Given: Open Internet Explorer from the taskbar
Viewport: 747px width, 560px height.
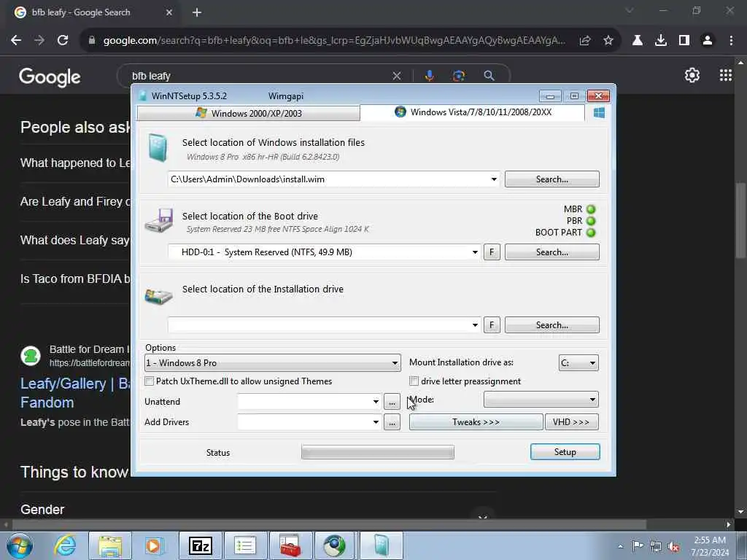Looking at the screenshot, I should point(64,545).
